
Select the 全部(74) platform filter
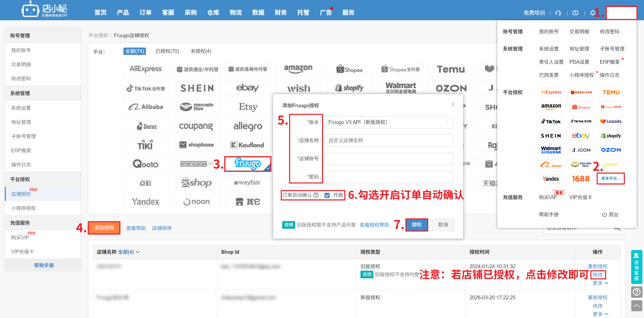135,51
